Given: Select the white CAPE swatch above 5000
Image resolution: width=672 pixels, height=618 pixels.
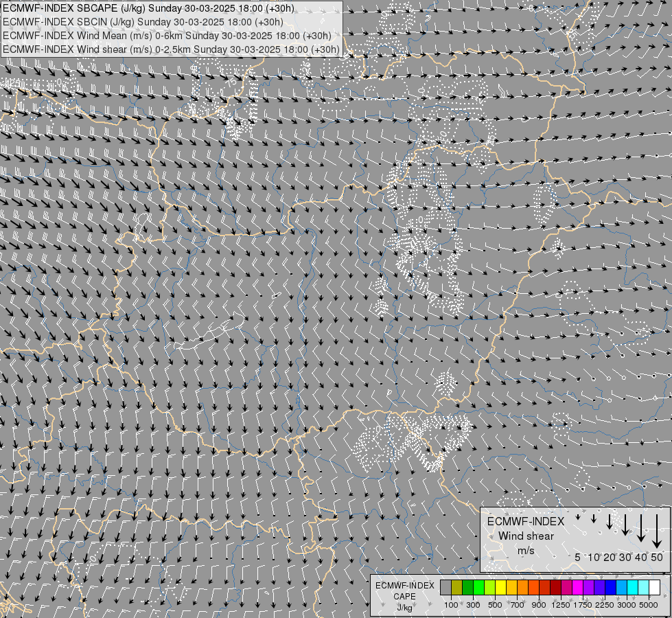Looking at the screenshot, I should [x=654, y=587].
